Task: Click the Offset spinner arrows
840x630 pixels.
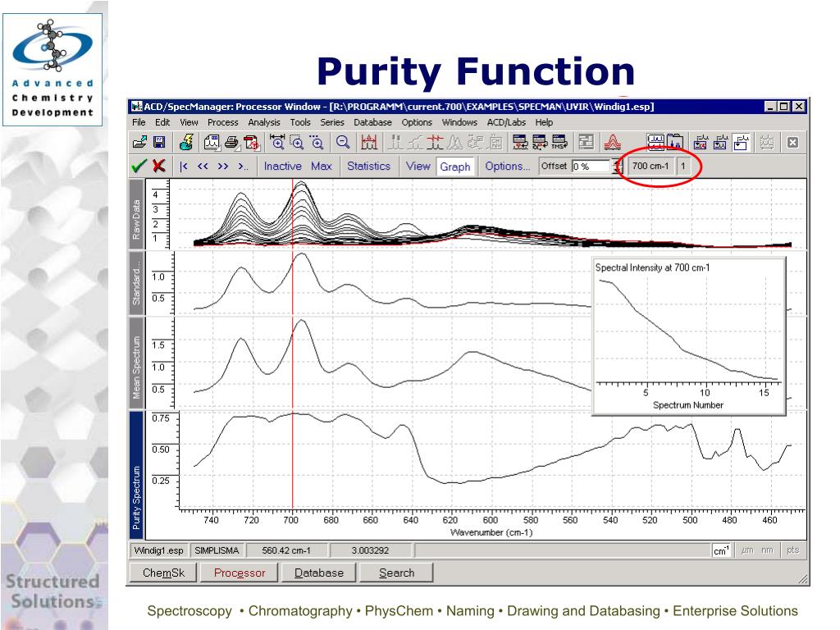Action: coord(617,167)
